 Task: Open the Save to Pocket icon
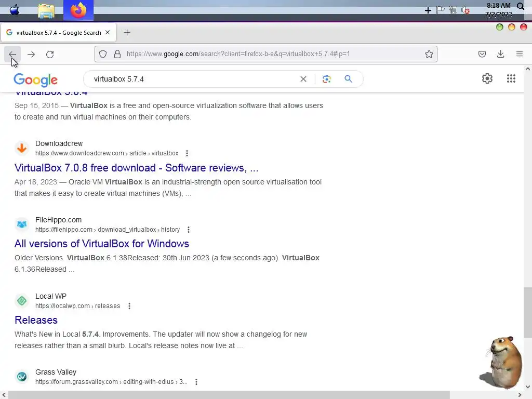(x=482, y=54)
